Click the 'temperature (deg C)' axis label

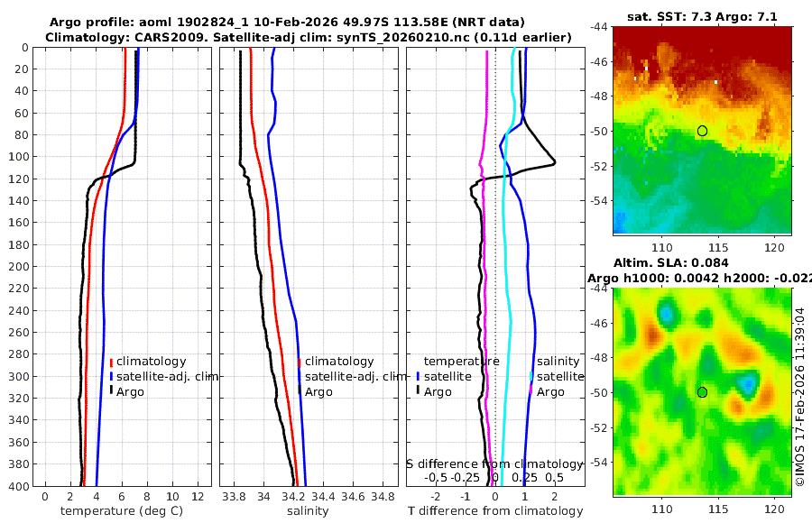pyautogui.click(x=122, y=511)
